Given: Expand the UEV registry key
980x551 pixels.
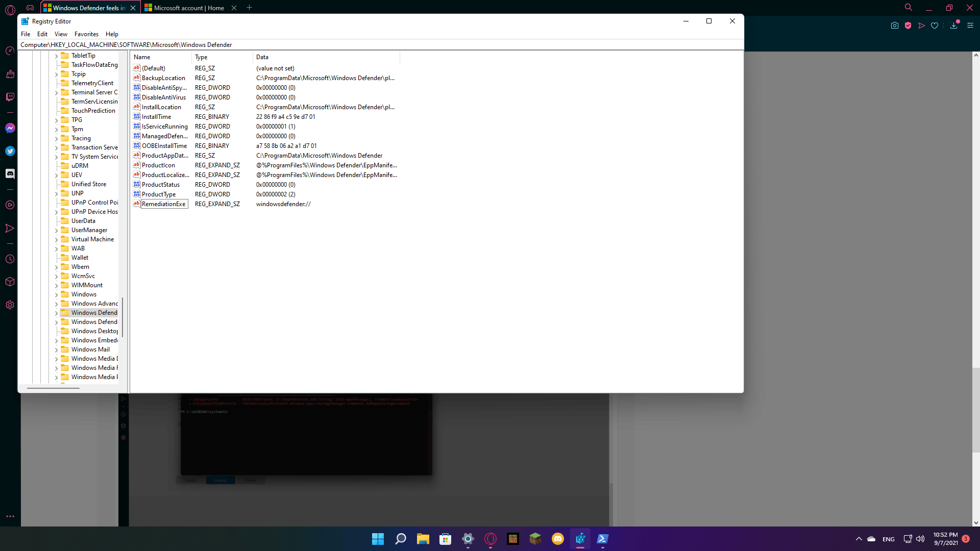Looking at the screenshot, I should pyautogui.click(x=56, y=176).
